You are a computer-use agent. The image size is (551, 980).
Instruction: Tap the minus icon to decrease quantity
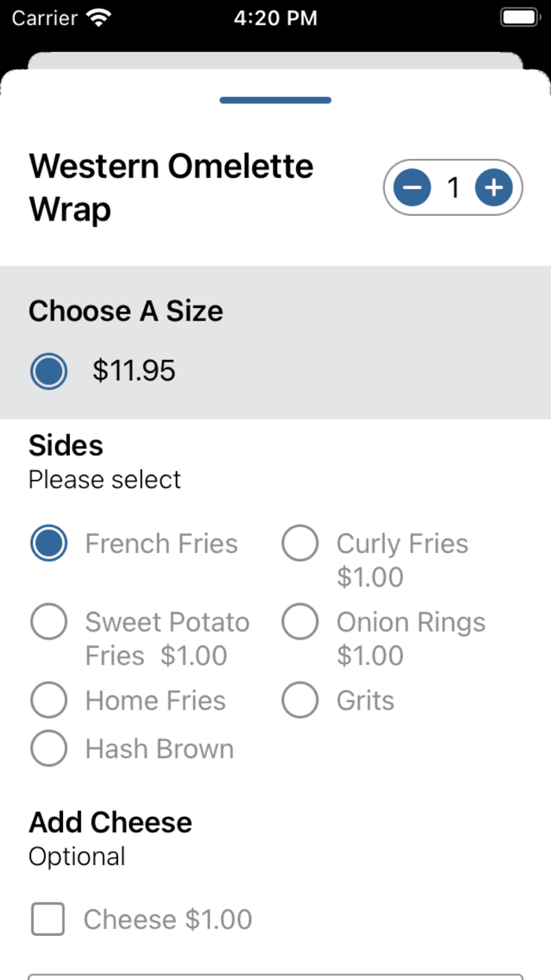[412, 187]
